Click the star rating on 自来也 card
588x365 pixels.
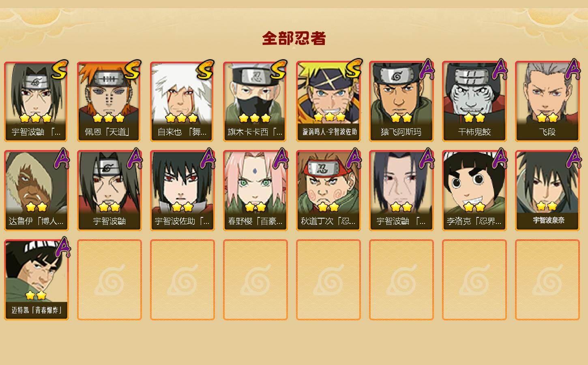tap(181, 118)
